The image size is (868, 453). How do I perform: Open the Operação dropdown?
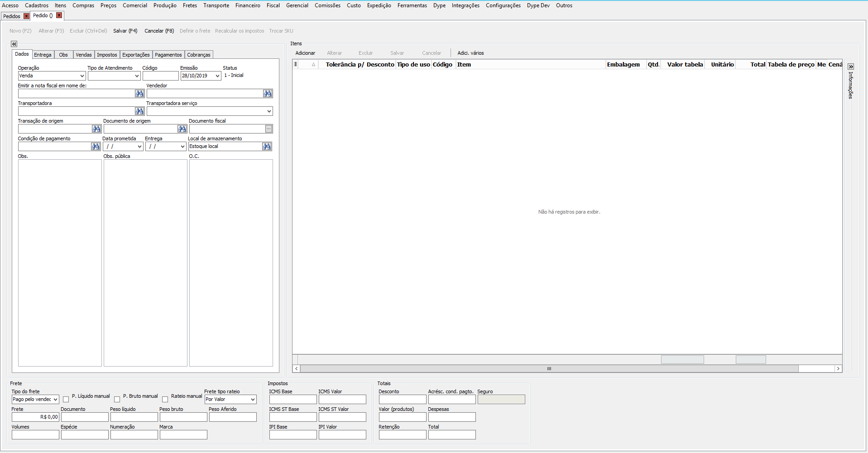tap(82, 76)
